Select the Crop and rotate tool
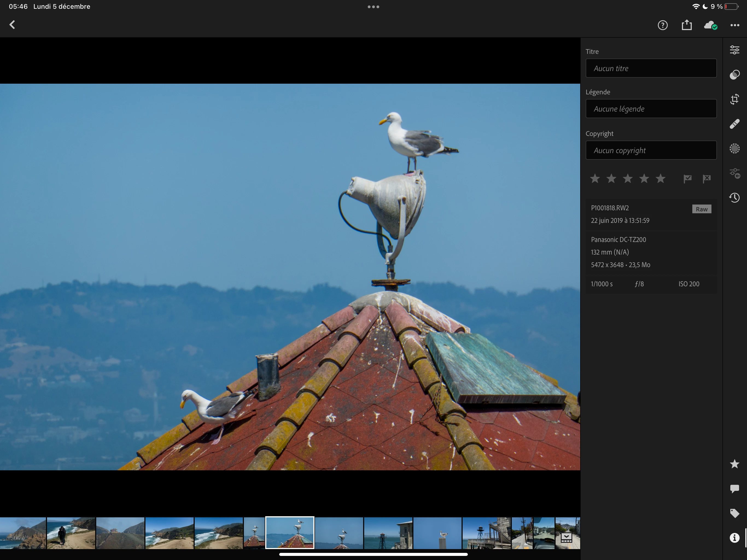747x560 pixels. coord(734,99)
